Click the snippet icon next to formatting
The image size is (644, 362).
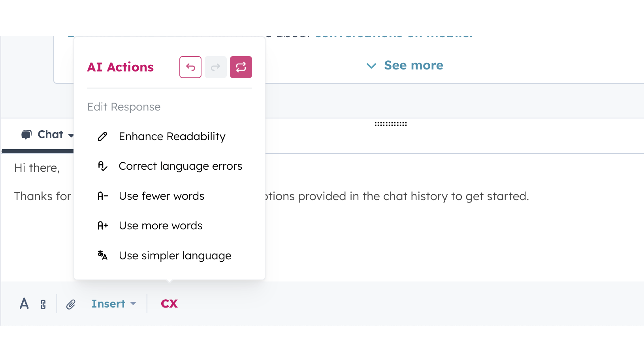click(x=43, y=304)
